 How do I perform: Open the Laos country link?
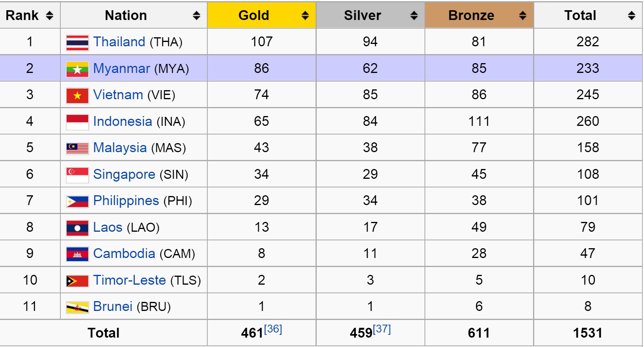tap(108, 227)
